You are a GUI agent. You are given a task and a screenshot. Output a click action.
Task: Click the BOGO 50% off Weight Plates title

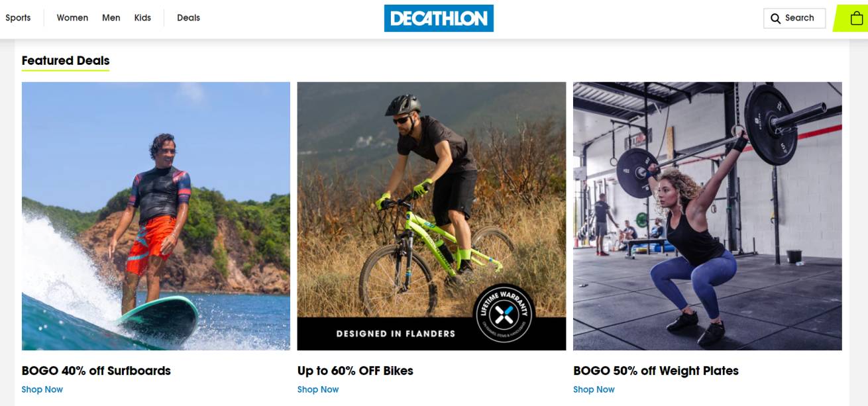tap(656, 371)
